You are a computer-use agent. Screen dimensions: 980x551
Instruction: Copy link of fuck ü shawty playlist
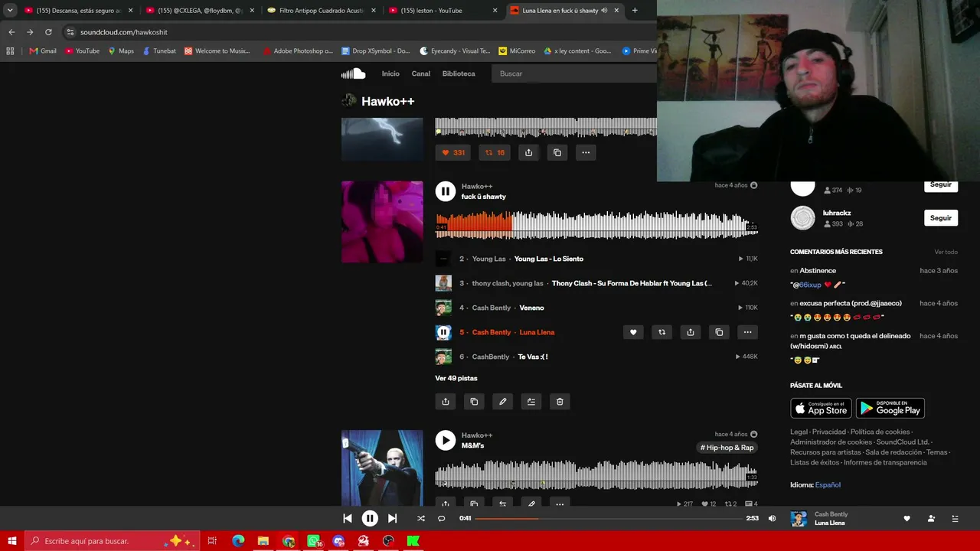pyautogui.click(x=474, y=402)
